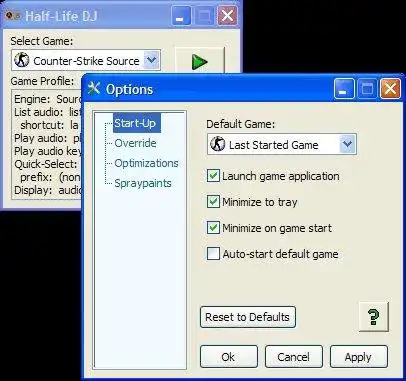Open the Override options page
Viewport: 406px width, 381px height.
pos(135,143)
